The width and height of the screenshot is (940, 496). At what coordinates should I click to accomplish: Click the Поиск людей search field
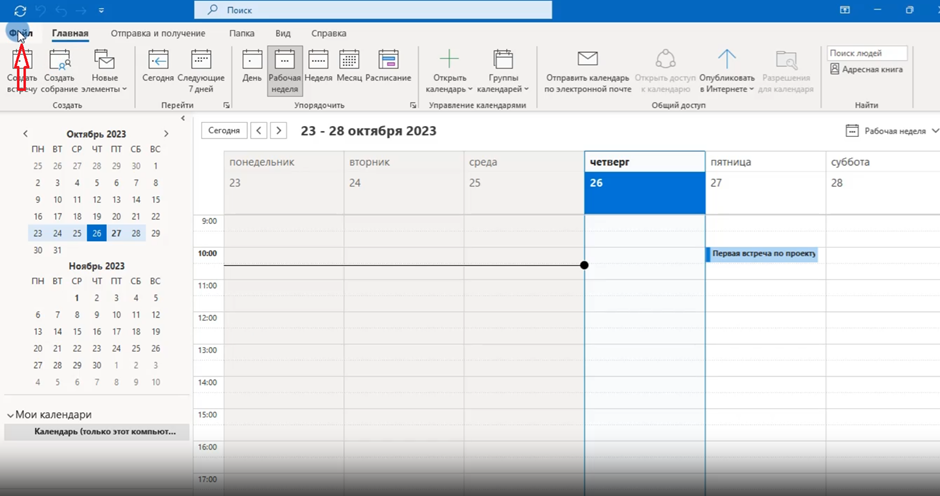point(867,53)
